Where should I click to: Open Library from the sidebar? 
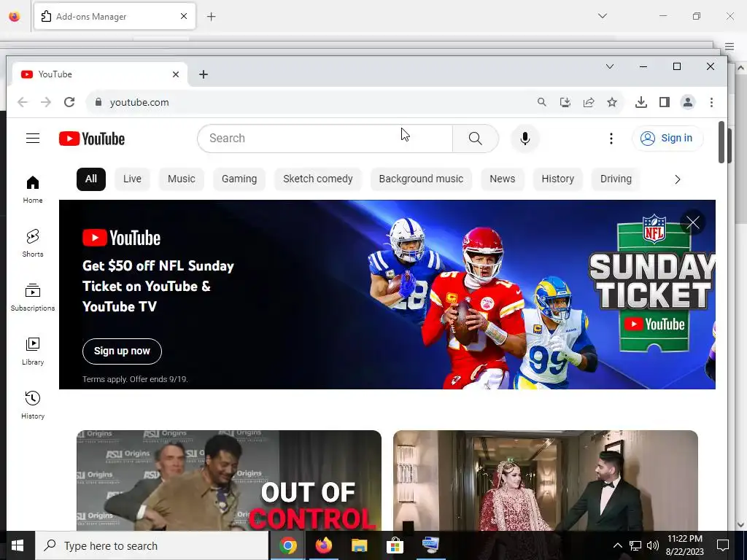coord(33,351)
